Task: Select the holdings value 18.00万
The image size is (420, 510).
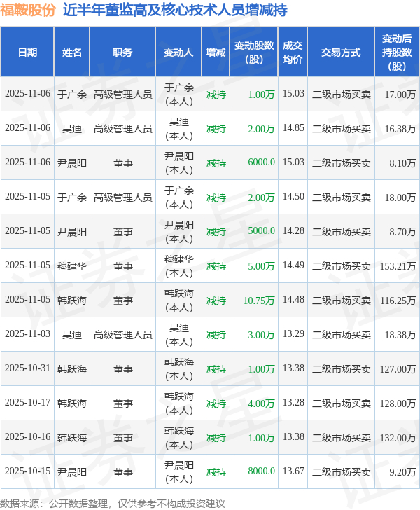Action: point(400,198)
